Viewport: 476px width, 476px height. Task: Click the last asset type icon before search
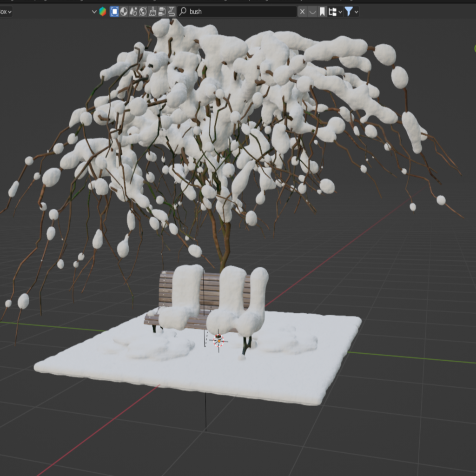(172, 12)
